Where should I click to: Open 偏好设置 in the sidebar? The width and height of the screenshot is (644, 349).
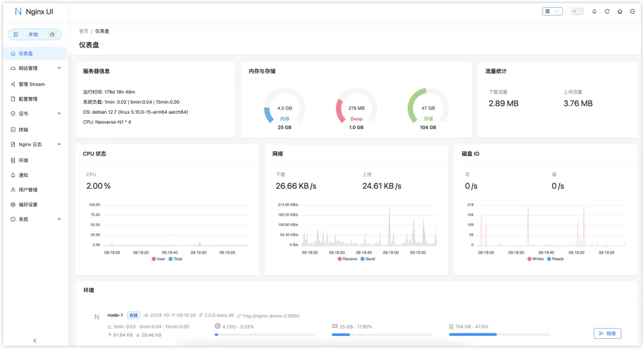[35, 204]
